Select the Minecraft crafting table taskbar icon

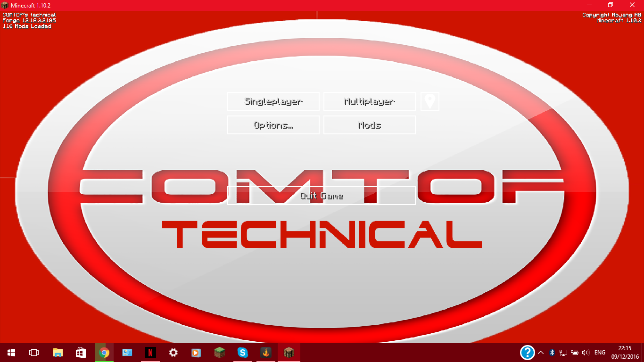(289, 353)
